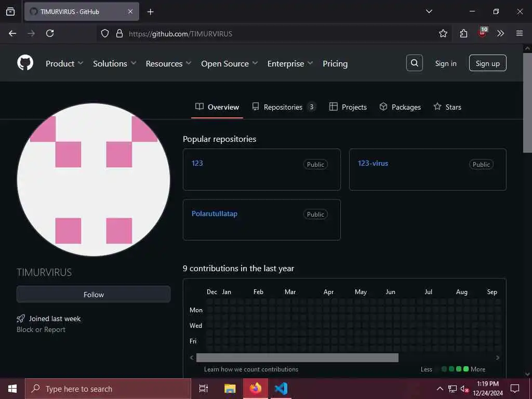The height and width of the screenshot is (399, 532).
Task: Expand the Open Source dropdown
Action: point(229,63)
